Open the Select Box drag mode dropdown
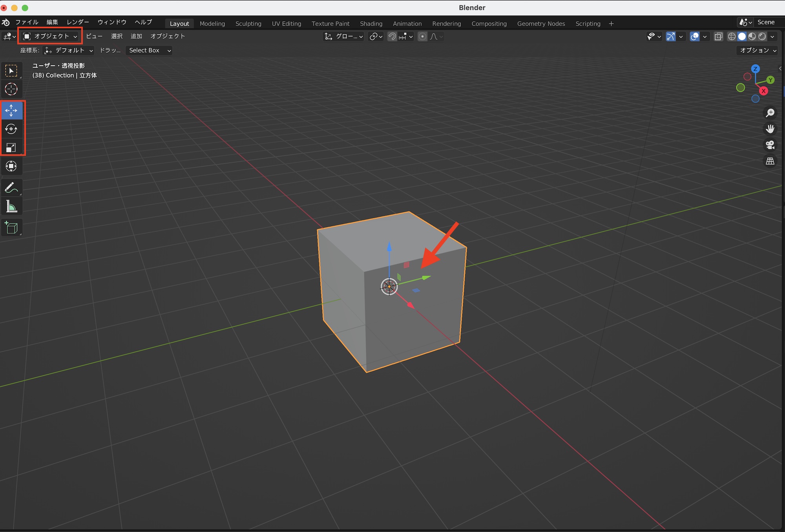Image resolution: width=785 pixels, height=532 pixels. click(148, 50)
